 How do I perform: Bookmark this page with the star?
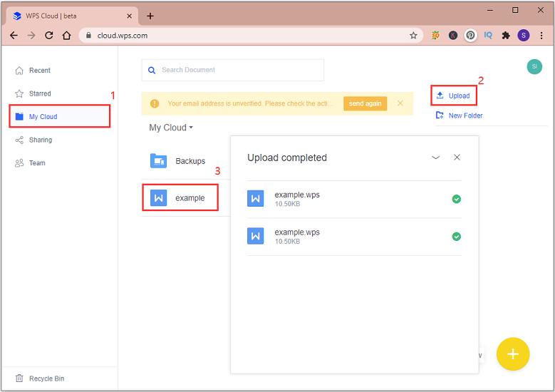(413, 36)
